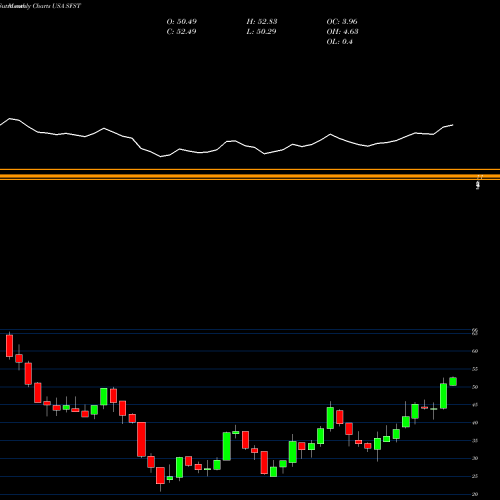
Task: Click the 45 price axis label
Action: coord(475,405)
